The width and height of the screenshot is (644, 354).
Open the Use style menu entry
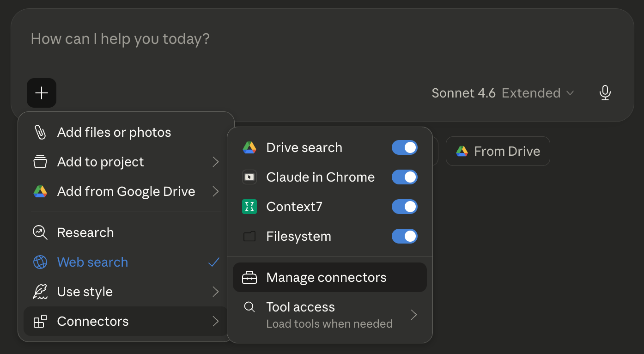tap(125, 292)
